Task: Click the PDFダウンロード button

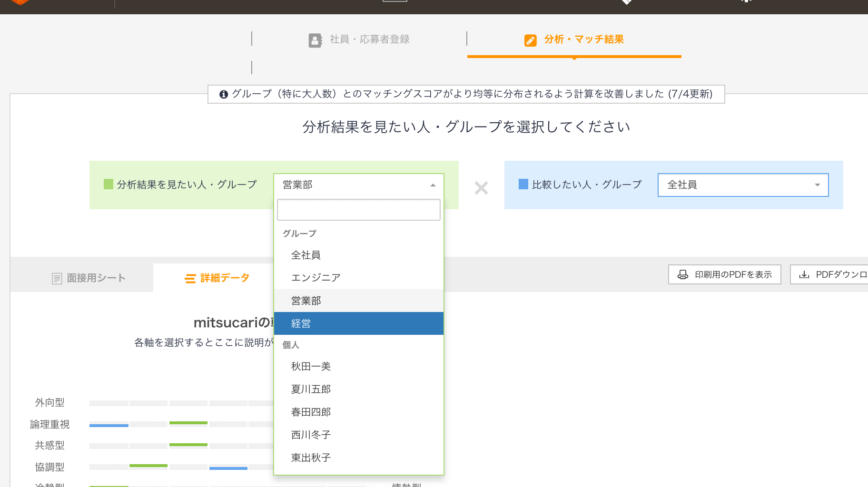Action: point(835,274)
